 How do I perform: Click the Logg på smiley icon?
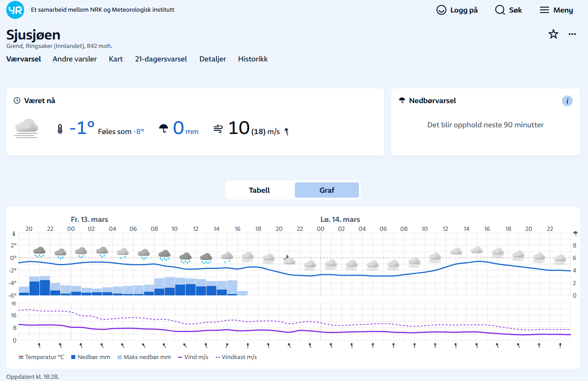441,10
